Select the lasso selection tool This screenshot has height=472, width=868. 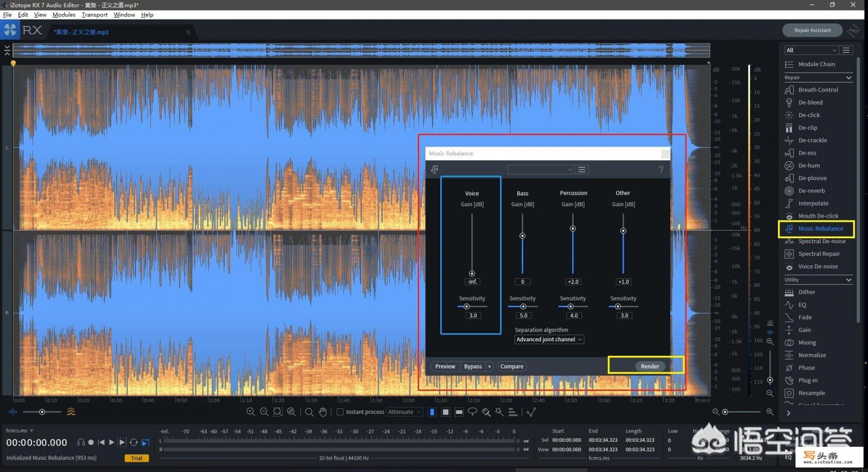[x=472, y=412]
